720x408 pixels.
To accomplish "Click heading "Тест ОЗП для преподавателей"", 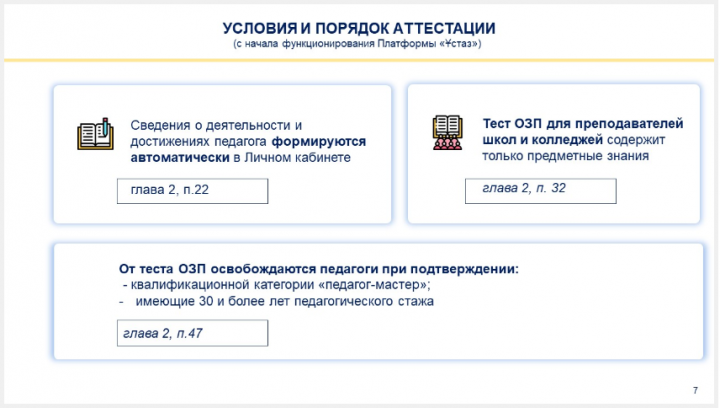I will (583, 123).
